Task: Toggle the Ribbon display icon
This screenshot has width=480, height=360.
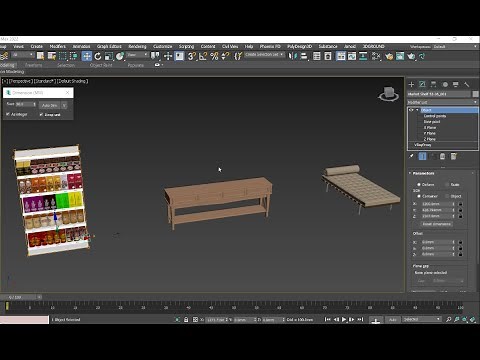Action: coord(341,56)
